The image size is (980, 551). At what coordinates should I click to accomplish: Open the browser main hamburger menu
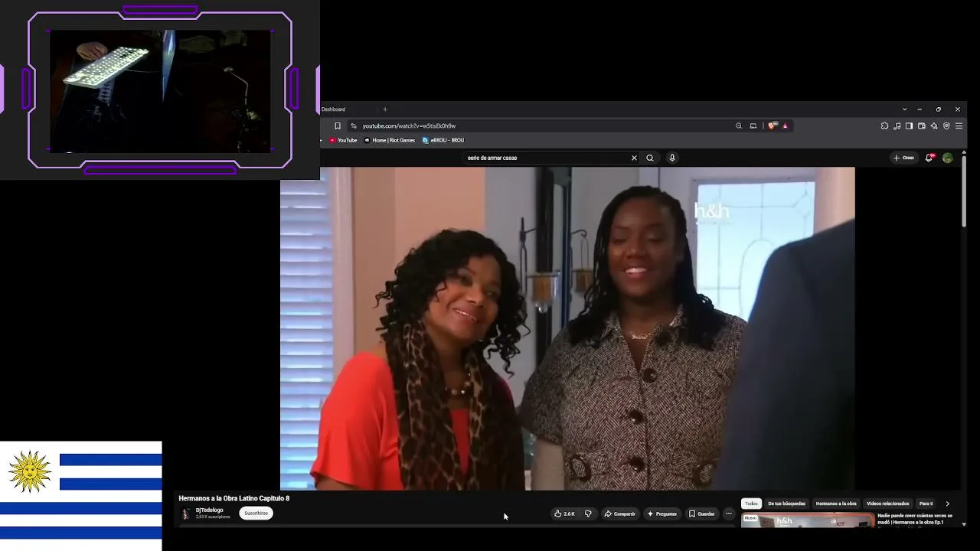(959, 126)
